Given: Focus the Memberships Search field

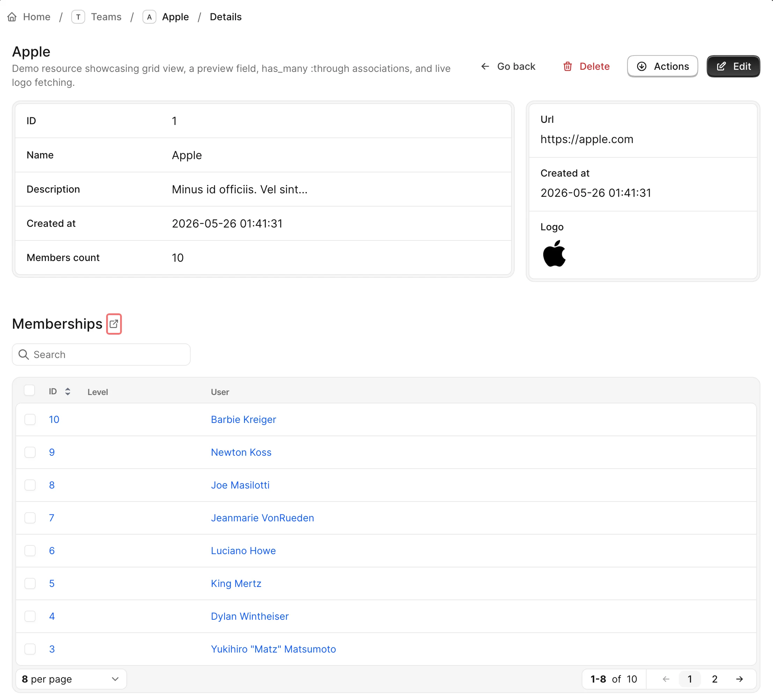Looking at the screenshot, I should (x=101, y=355).
